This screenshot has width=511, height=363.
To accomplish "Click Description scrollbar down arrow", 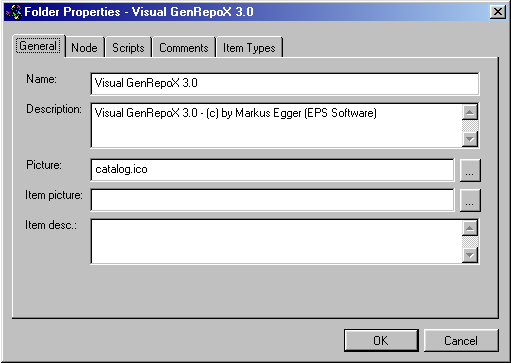I will (470, 139).
